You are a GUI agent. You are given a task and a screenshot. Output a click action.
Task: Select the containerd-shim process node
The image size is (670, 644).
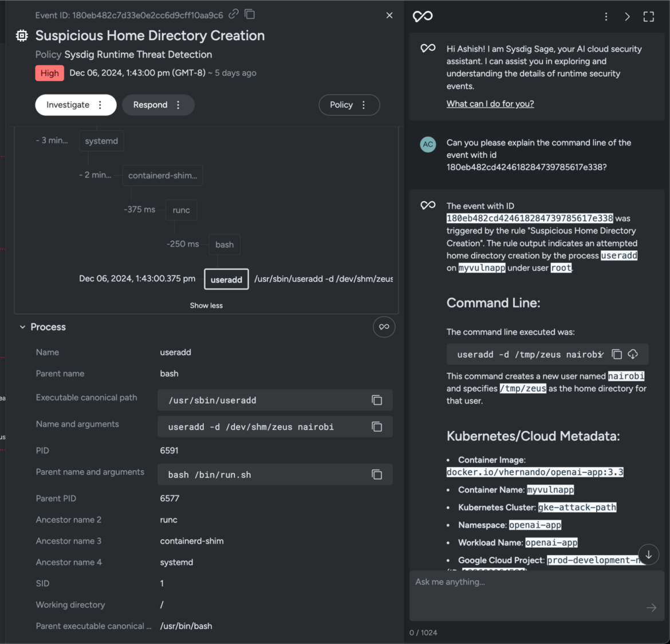click(x=163, y=176)
